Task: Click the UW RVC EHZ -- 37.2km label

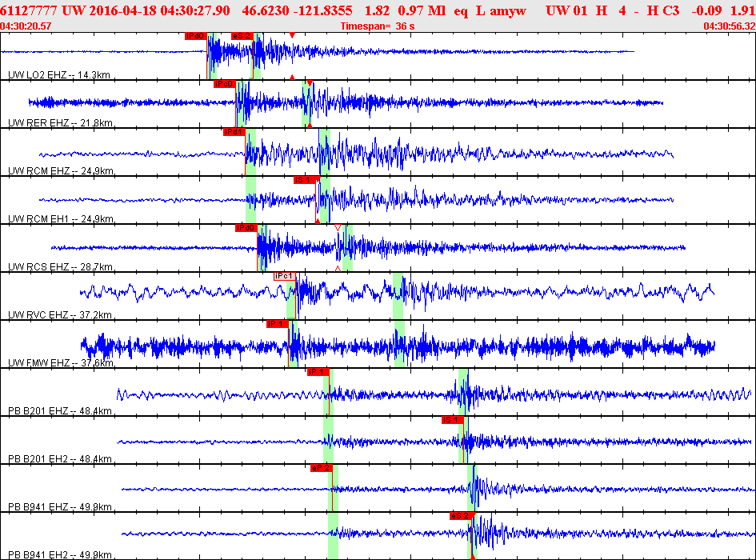Action: pyautogui.click(x=60, y=315)
